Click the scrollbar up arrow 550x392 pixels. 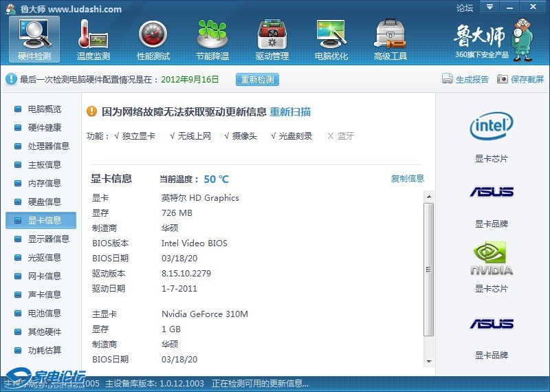point(428,197)
